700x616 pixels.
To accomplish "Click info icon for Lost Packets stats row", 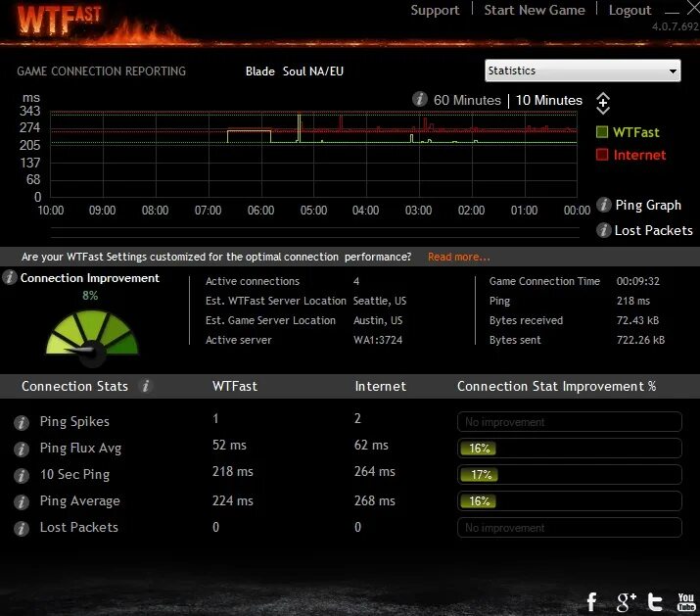I will [x=21, y=528].
